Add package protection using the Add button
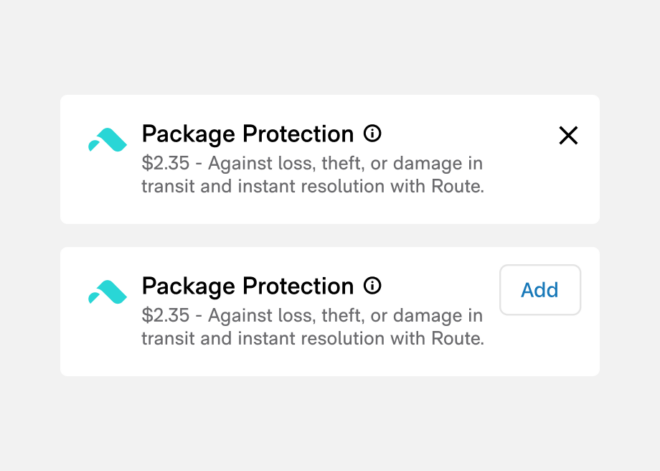 pos(540,290)
